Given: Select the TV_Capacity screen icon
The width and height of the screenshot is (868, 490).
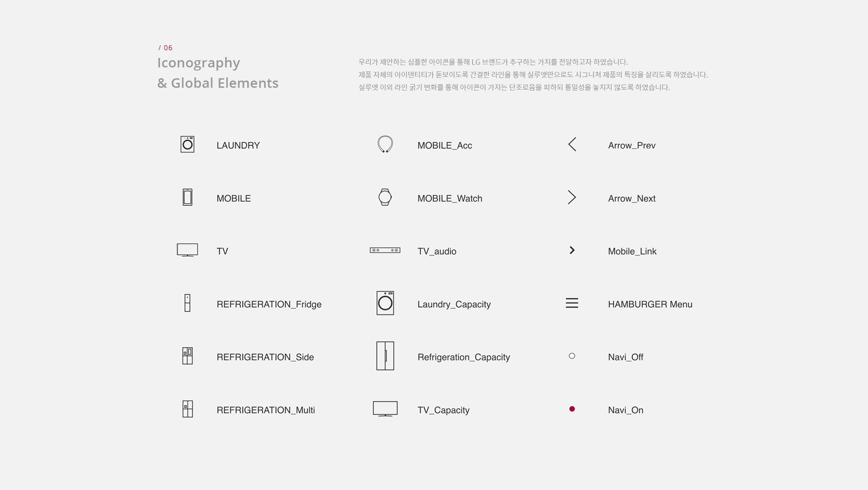Looking at the screenshot, I should (385, 409).
